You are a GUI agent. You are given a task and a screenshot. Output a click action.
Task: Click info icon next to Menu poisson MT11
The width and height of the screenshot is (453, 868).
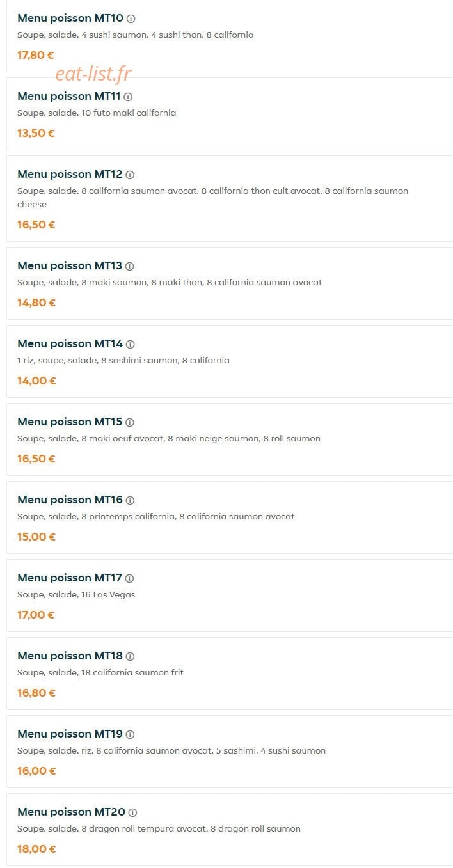[x=128, y=97]
